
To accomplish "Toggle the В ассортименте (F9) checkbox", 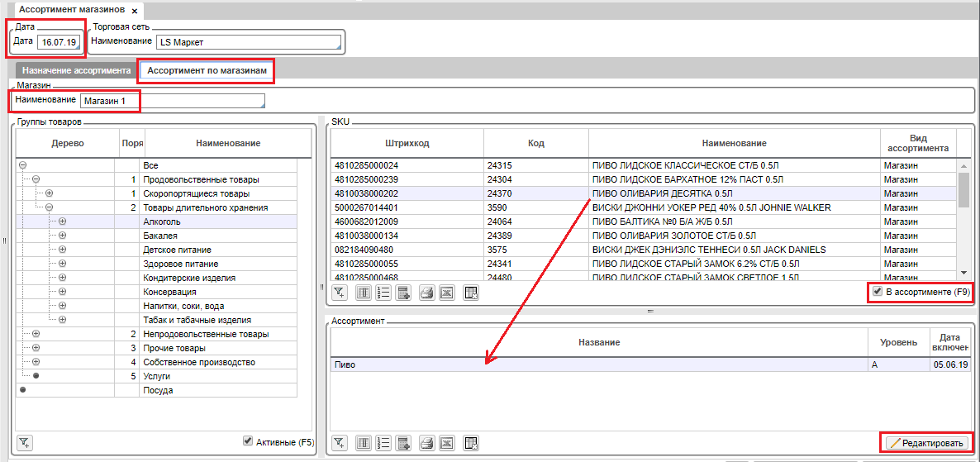I will click(x=877, y=292).
